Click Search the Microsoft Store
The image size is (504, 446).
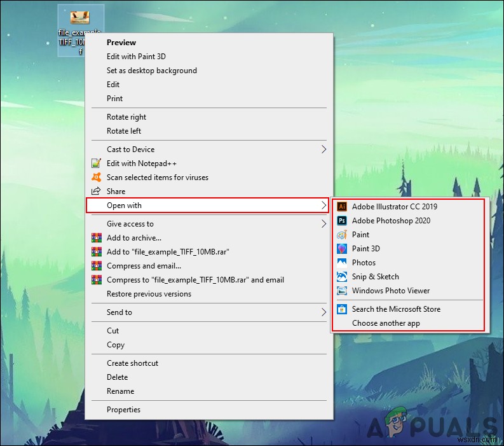(x=409, y=309)
